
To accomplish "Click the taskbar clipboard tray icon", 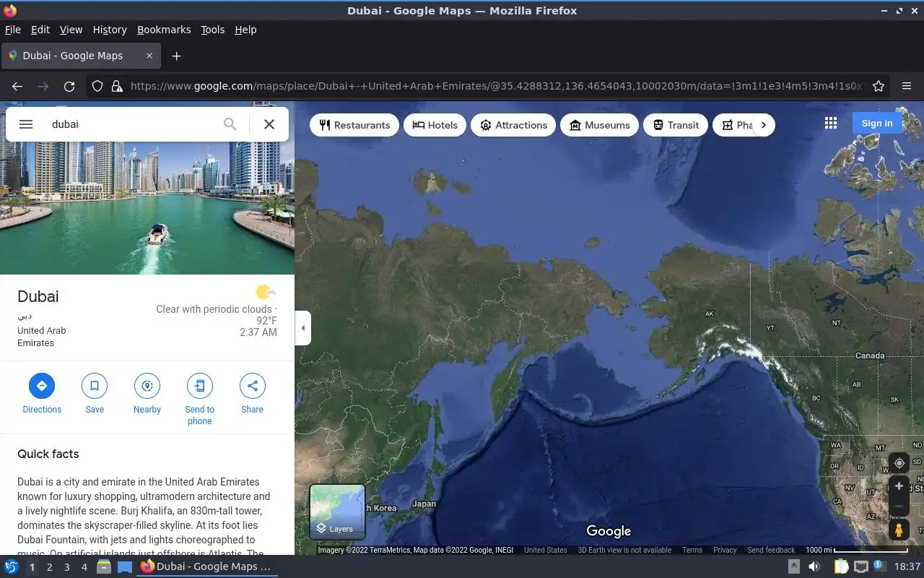I will click(841, 566).
